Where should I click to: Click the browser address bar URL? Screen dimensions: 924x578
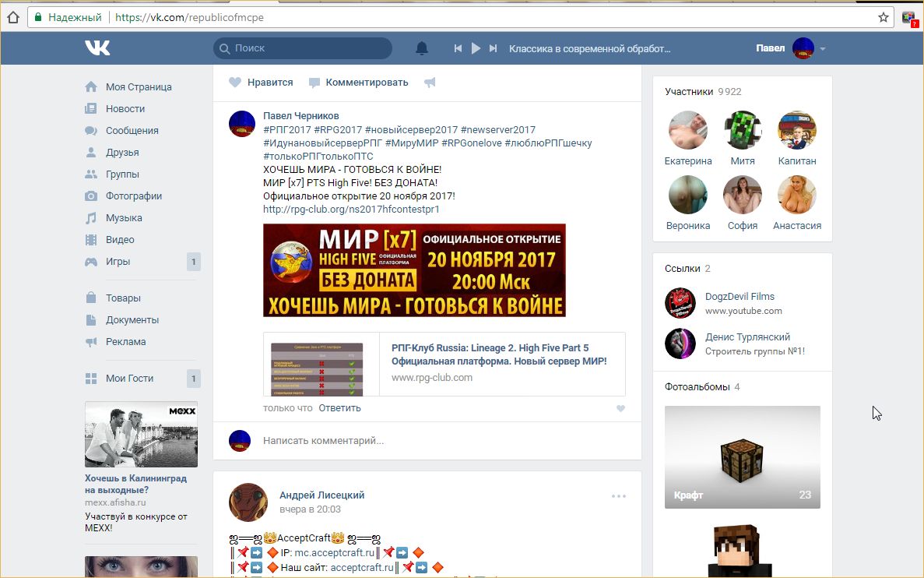[x=189, y=18]
